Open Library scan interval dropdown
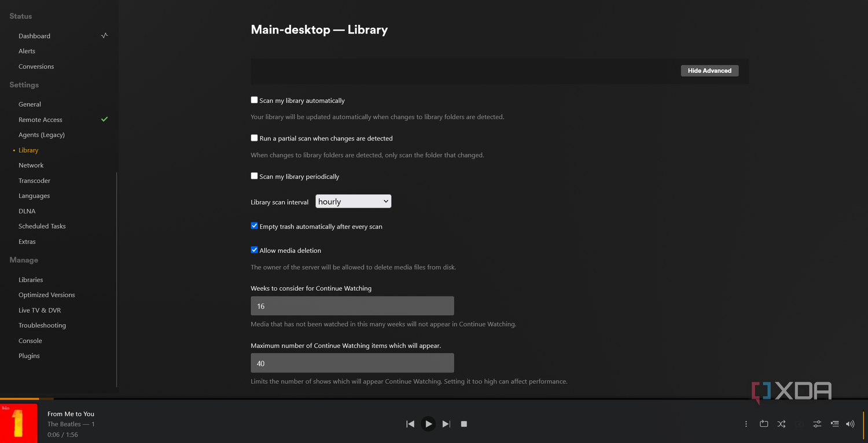The width and height of the screenshot is (868, 443). [353, 201]
